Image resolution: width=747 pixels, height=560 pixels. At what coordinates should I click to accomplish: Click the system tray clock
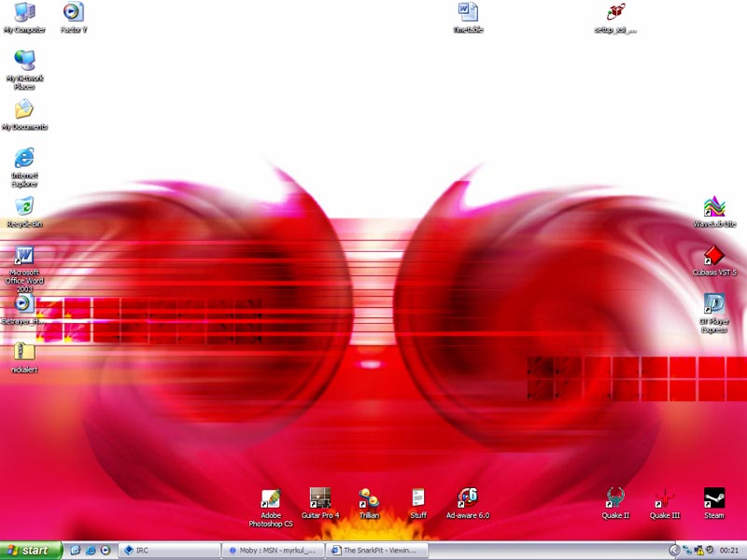[x=729, y=551]
